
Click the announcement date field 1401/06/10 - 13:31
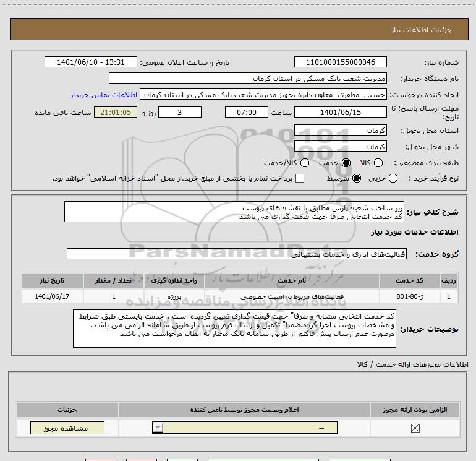(x=91, y=62)
